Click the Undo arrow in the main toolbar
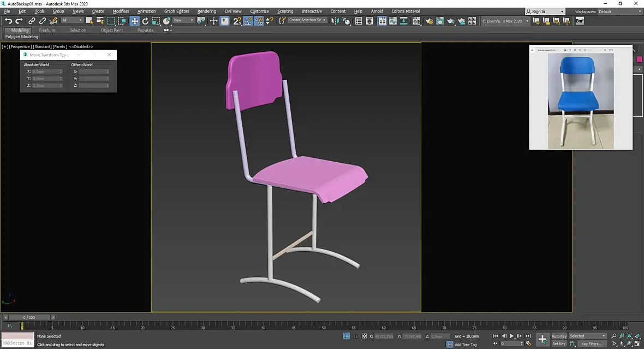The image size is (644, 349). pyautogui.click(x=8, y=21)
